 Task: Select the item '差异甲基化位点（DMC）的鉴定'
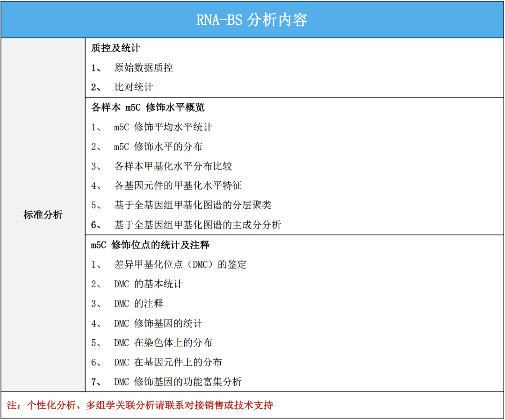(180, 264)
